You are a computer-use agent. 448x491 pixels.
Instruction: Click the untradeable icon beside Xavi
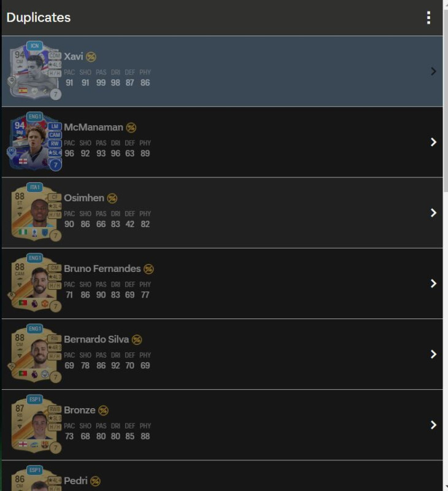91,56
